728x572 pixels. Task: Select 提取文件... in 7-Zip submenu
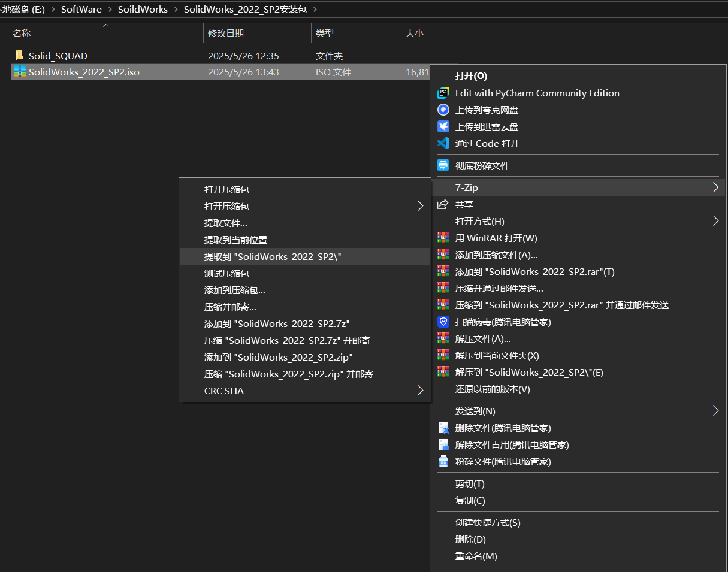305,223
